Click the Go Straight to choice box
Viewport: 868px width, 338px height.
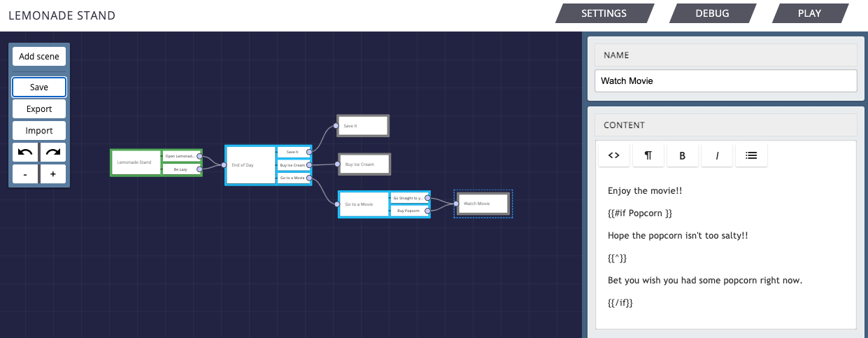point(408,198)
